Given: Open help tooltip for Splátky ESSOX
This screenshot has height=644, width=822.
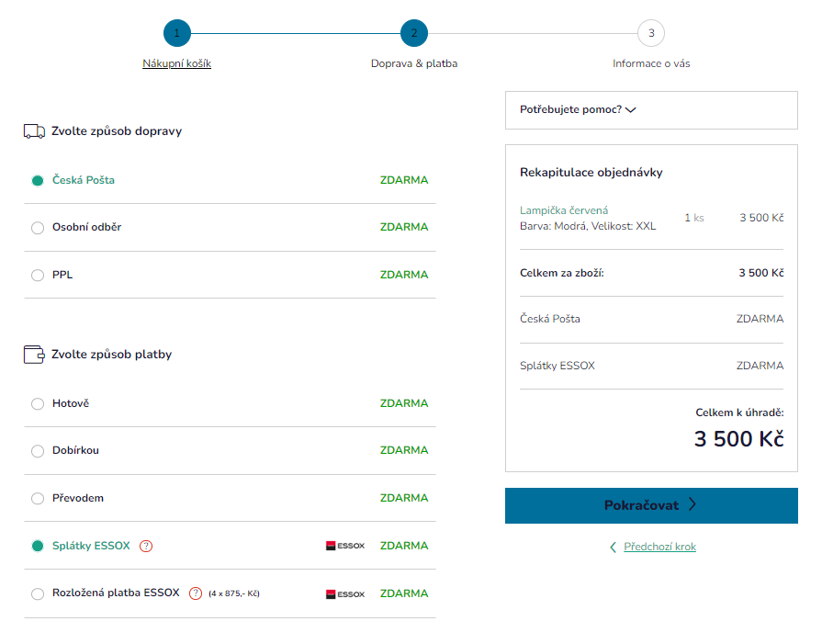Looking at the screenshot, I should [x=146, y=546].
